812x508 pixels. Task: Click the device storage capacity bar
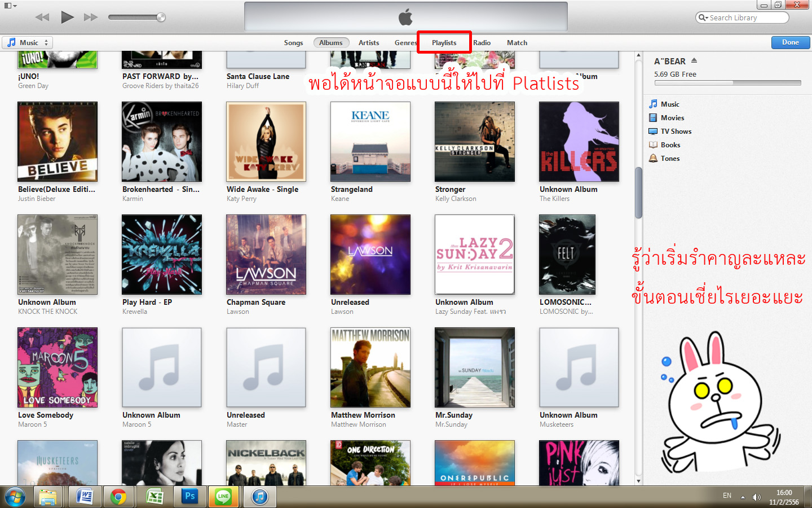pos(727,83)
